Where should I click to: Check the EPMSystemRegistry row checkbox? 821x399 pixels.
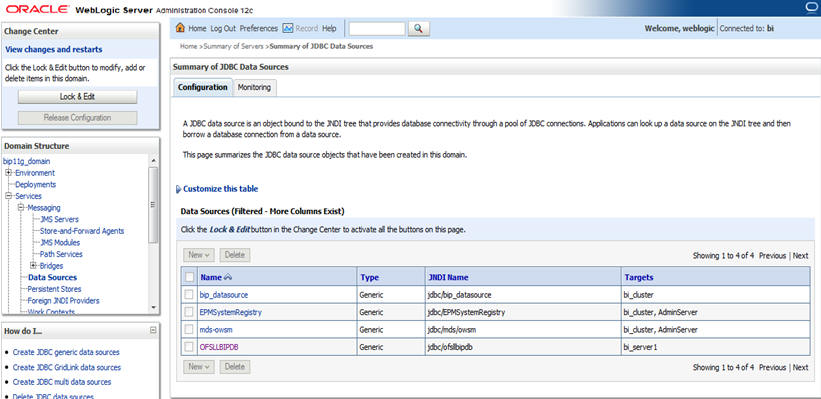[189, 312]
